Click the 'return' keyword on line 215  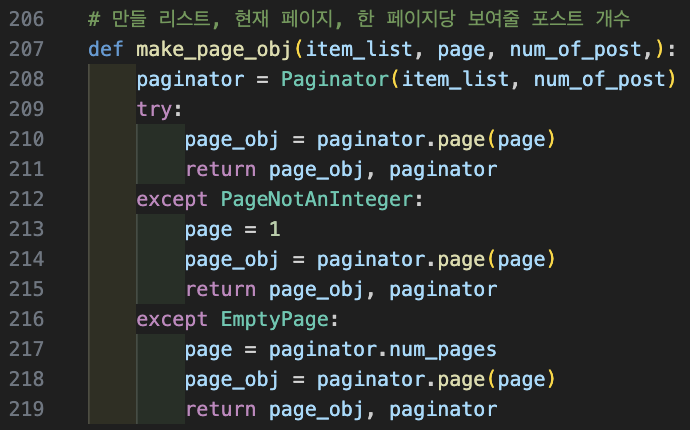(220, 290)
